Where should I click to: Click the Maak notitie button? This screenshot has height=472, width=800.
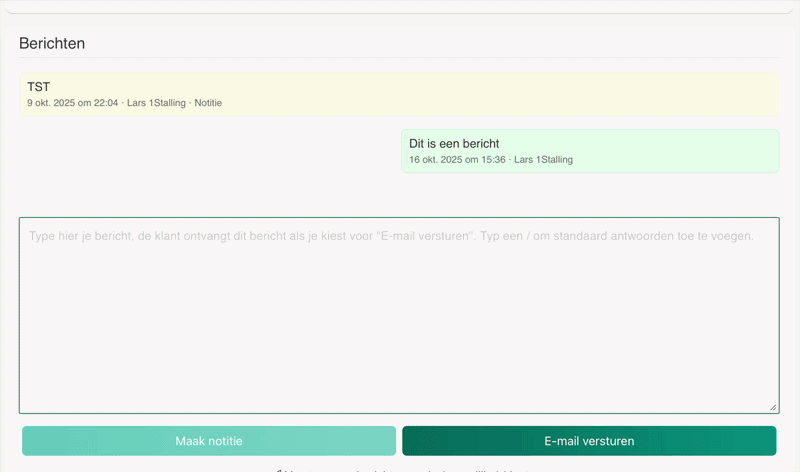click(x=209, y=441)
